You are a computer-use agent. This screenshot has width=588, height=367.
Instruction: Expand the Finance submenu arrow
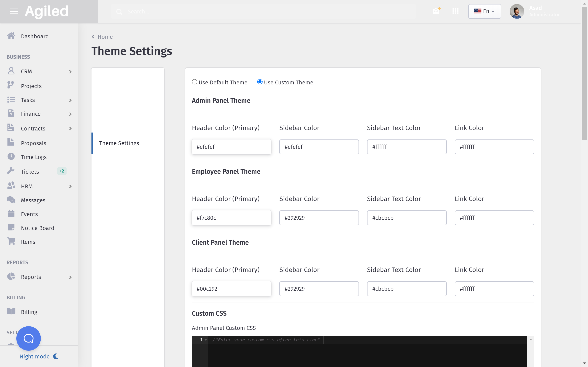[x=70, y=114]
